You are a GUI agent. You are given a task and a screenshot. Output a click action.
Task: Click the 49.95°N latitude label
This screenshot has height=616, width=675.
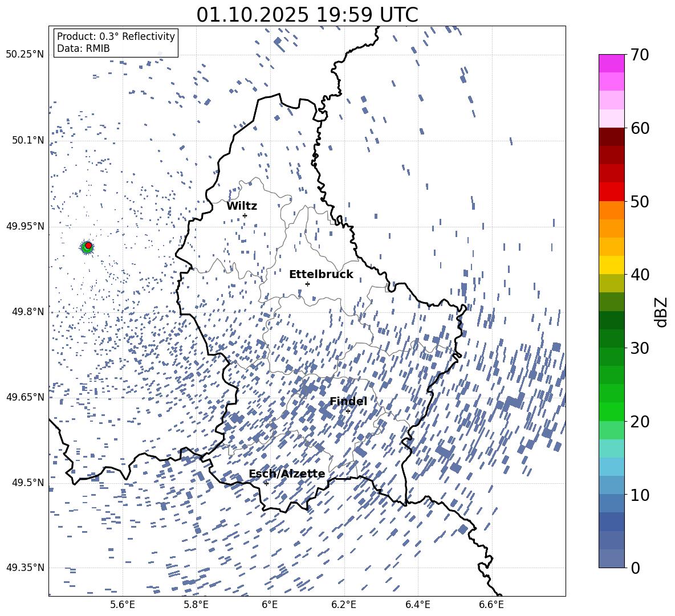click(25, 226)
